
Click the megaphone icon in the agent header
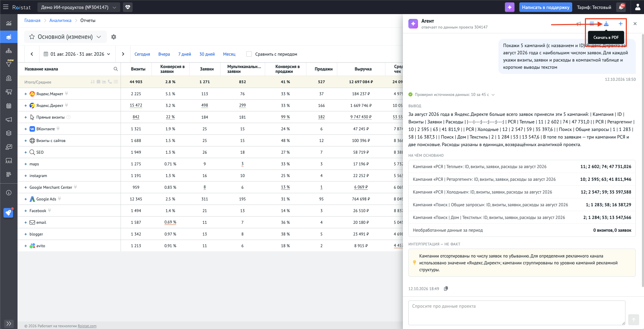coord(579,24)
